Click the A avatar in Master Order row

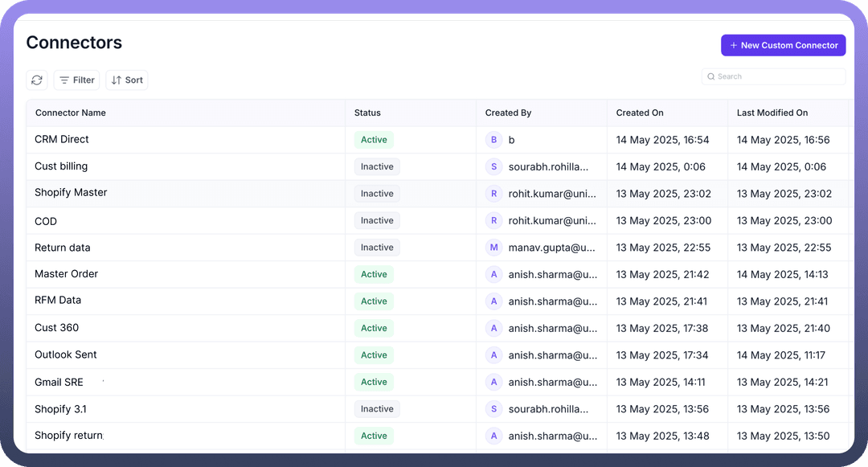pos(494,275)
